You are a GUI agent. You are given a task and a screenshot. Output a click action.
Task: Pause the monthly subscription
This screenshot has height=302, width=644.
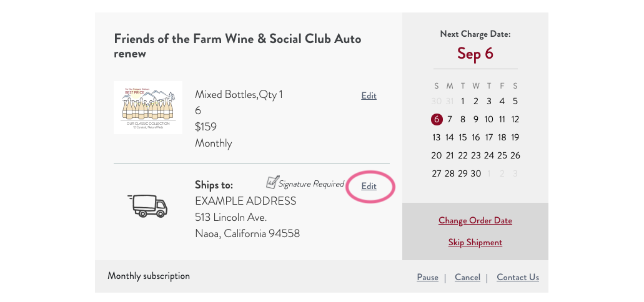coord(427,277)
